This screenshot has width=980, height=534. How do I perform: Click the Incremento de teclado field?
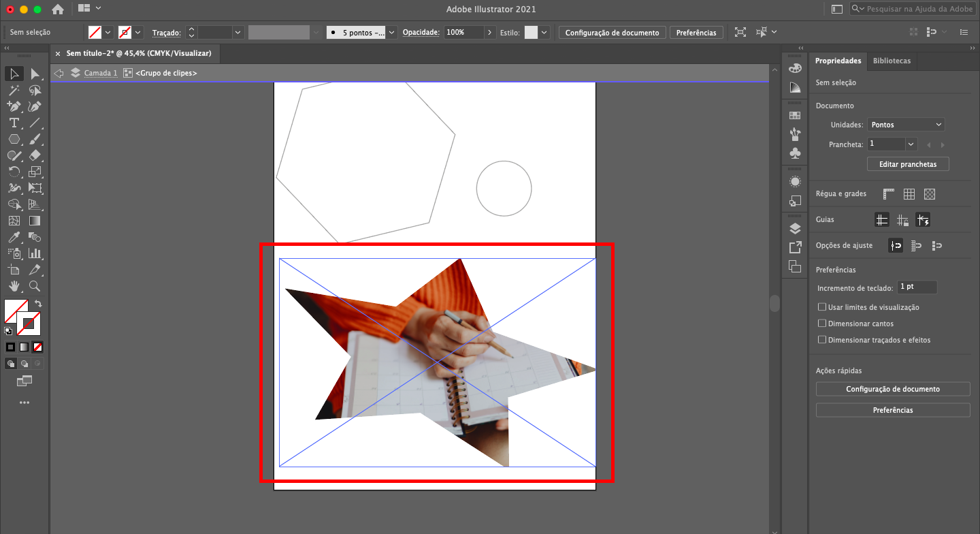(x=917, y=287)
